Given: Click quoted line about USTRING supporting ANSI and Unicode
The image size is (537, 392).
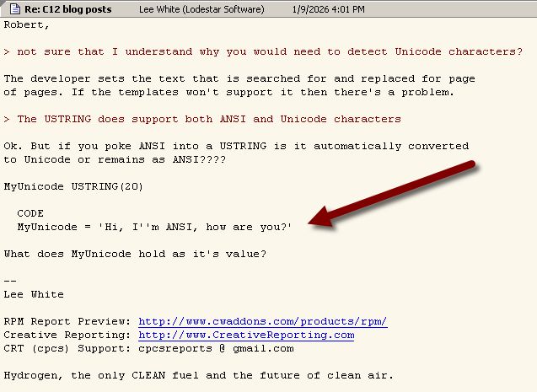Looking at the screenshot, I should [x=202, y=119].
